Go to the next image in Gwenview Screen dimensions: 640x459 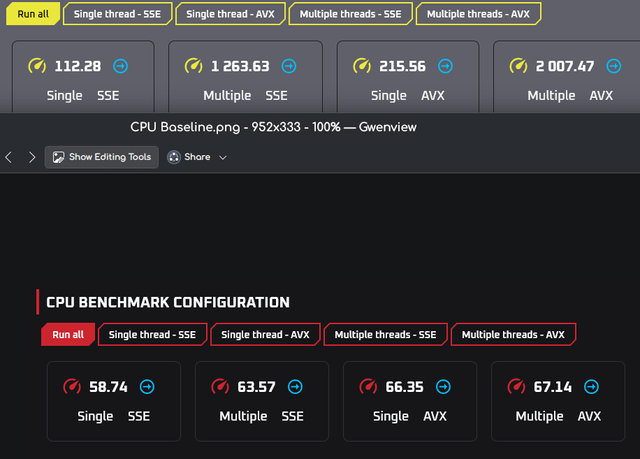coord(31,157)
